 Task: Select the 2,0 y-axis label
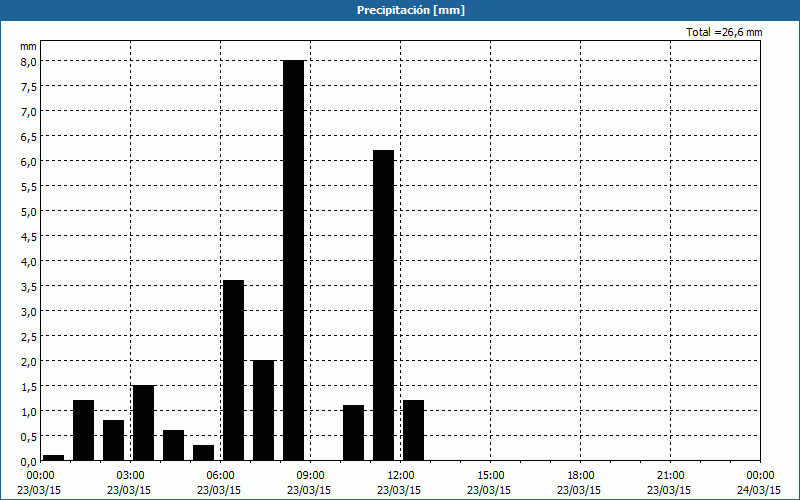click(x=28, y=361)
